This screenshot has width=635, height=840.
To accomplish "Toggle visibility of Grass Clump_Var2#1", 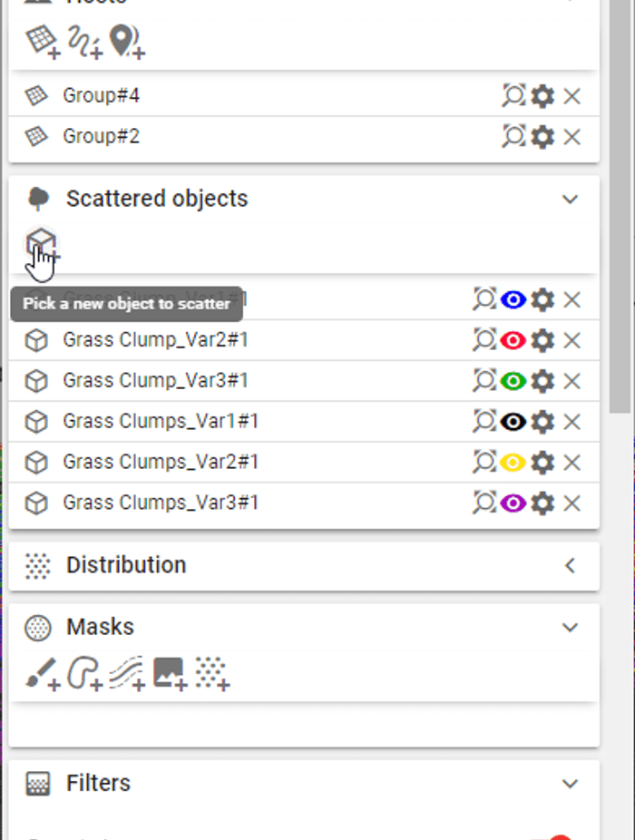I will click(x=513, y=340).
